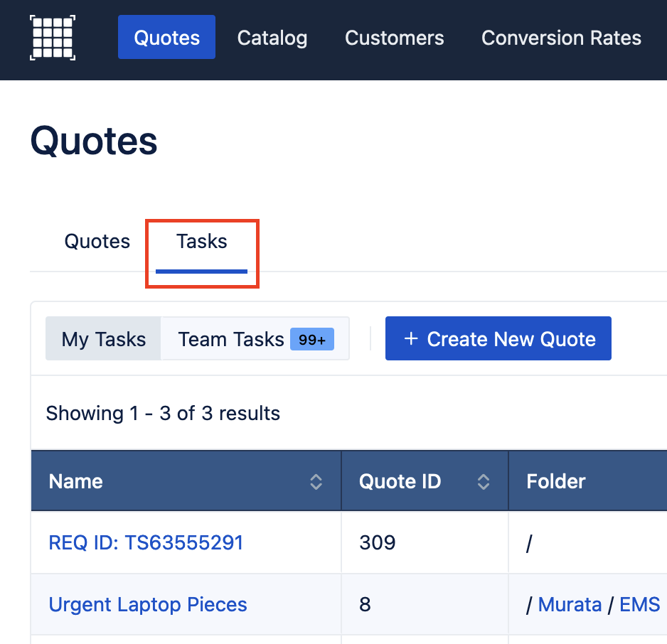
Task: Go to Customers in top navigation
Action: coord(395,38)
